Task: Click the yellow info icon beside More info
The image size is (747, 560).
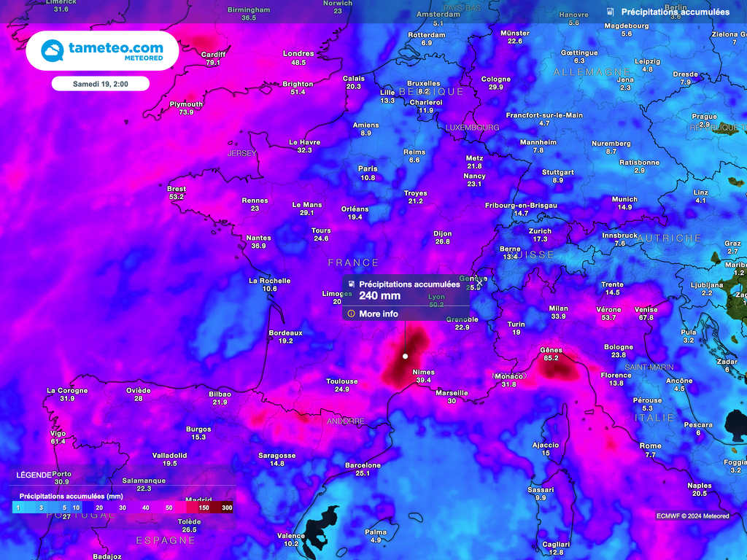Action: (351, 314)
